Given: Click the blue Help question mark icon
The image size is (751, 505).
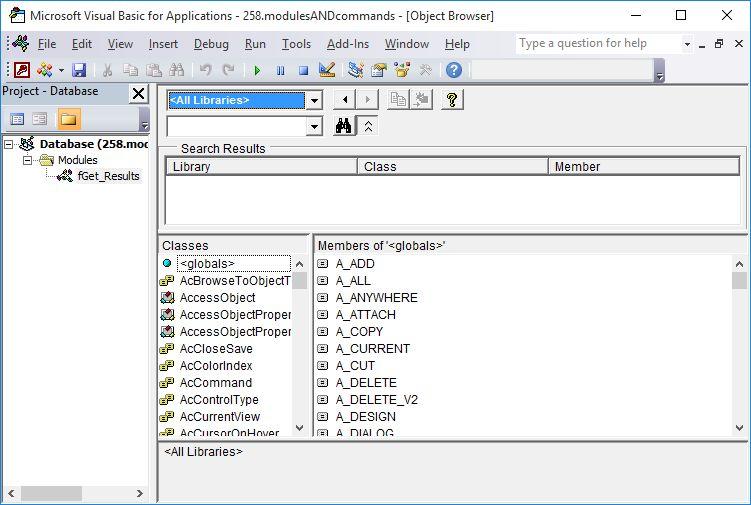Looking at the screenshot, I should pos(454,70).
